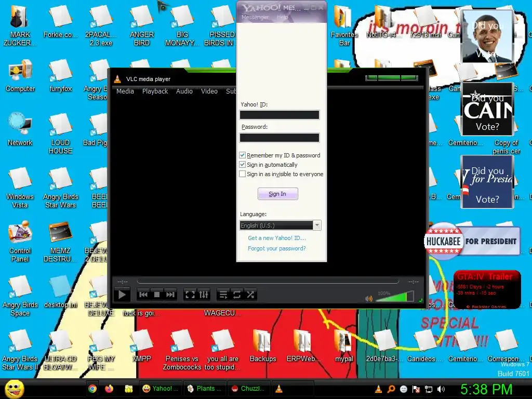Click the GTA:IV Trailer countdown gadget

click(487, 289)
